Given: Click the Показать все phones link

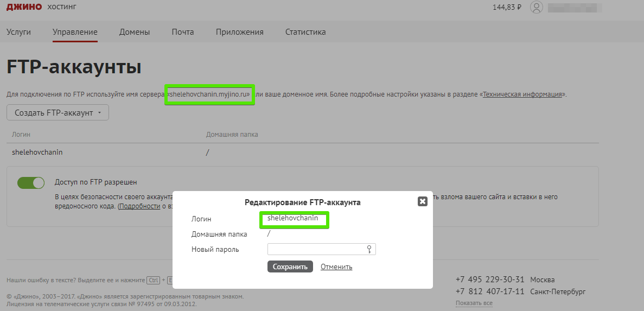Looking at the screenshot, I should click(474, 303).
